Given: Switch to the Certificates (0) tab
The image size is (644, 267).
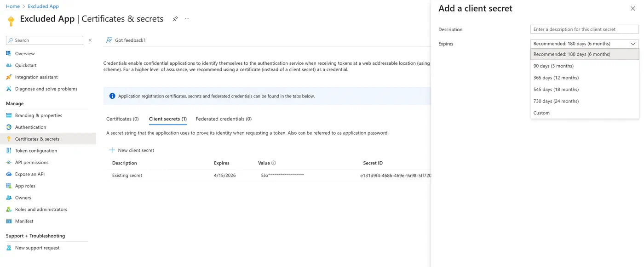Looking at the screenshot, I should (x=122, y=119).
